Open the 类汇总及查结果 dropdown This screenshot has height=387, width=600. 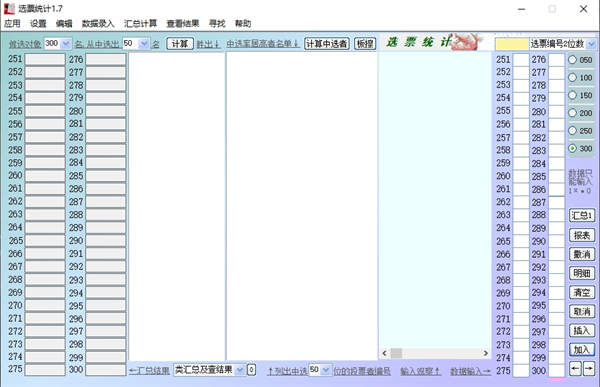click(x=240, y=370)
